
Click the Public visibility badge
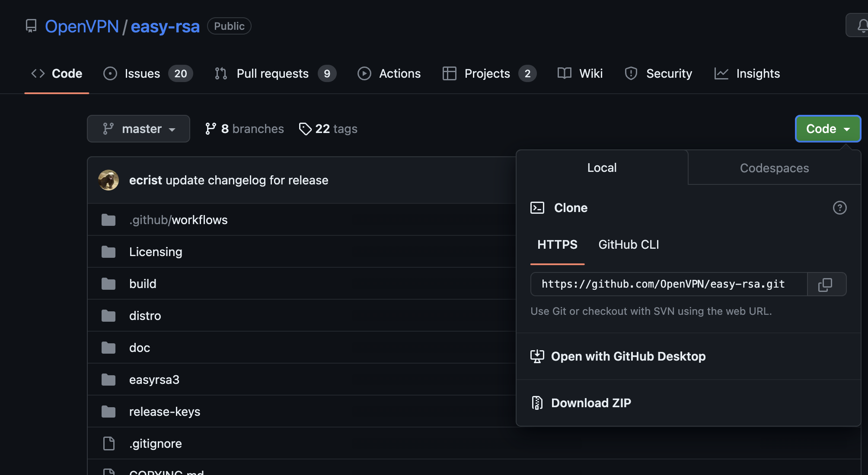pos(229,26)
